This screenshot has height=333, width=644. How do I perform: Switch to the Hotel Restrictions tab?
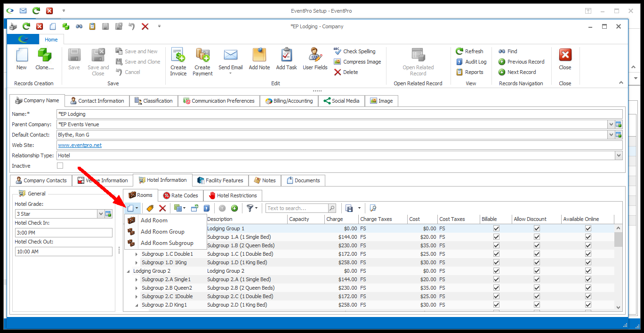[x=233, y=195]
